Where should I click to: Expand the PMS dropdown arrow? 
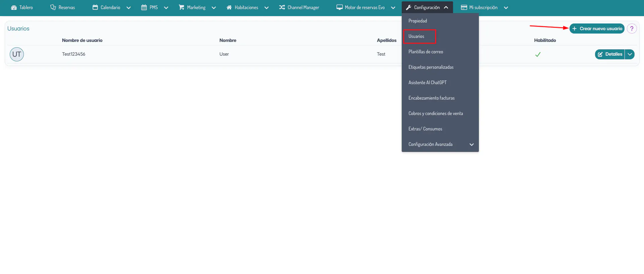tap(166, 8)
